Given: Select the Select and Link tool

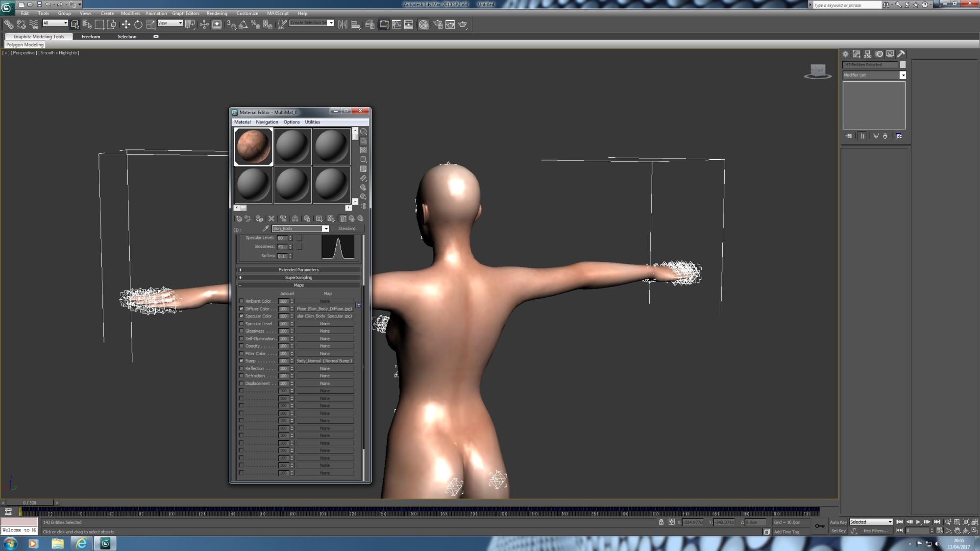Looking at the screenshot, I should tap(9, 24).
